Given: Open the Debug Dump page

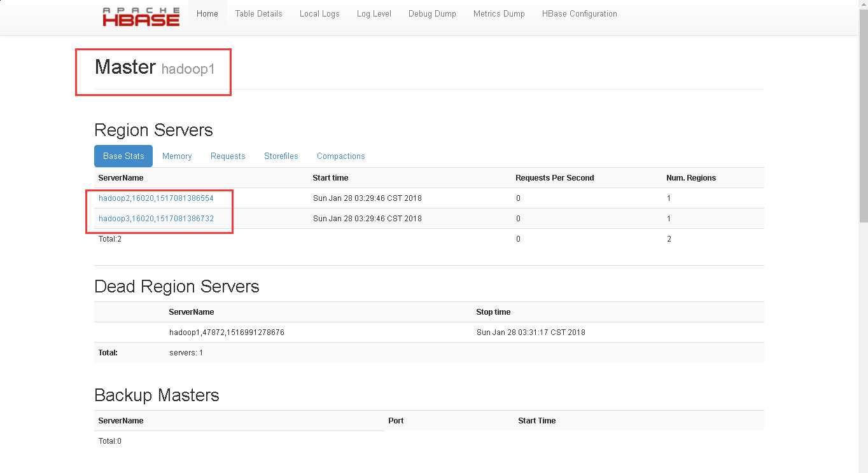Looking at the screenshot, I should coord(432,13).
